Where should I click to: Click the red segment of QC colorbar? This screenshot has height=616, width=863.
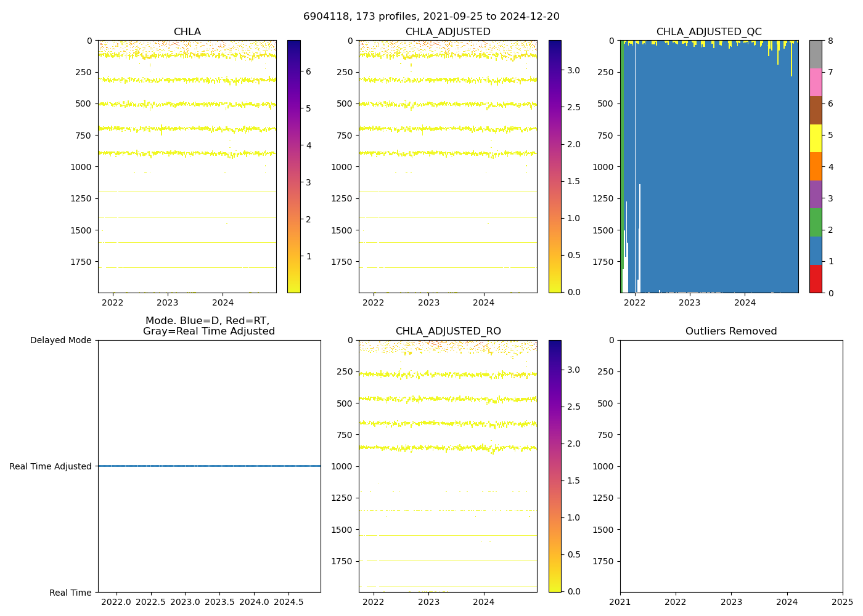coord(816,278)
